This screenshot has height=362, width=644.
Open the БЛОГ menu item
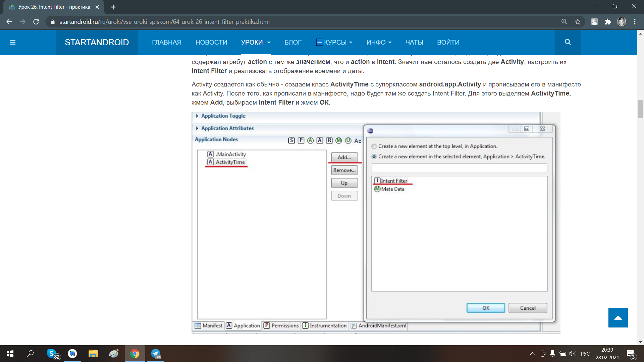click(x=293, y=42)
